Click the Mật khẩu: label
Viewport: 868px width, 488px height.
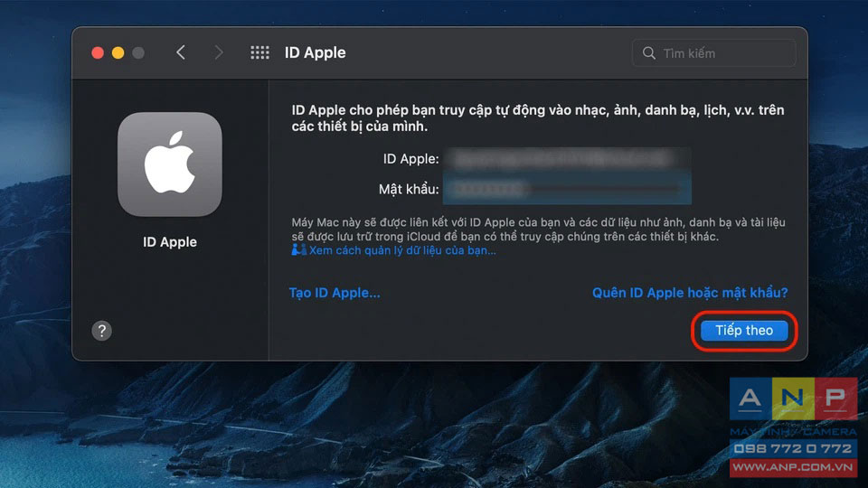(x=409, y=189)
